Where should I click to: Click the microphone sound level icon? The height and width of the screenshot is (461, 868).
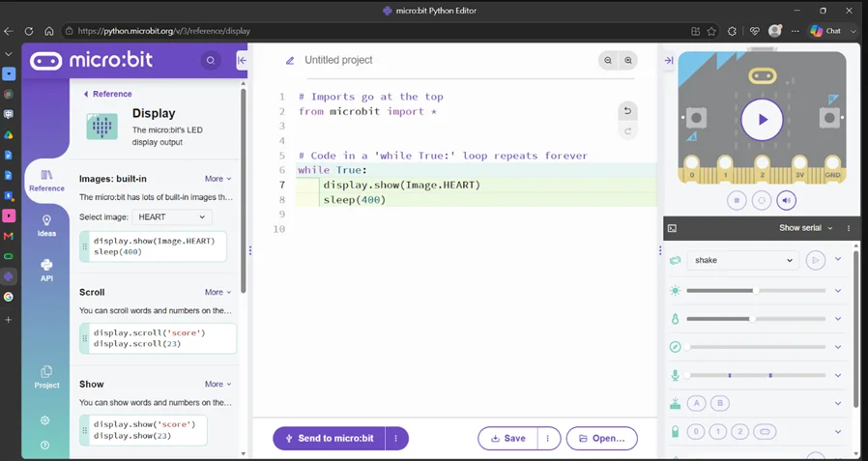coord(675,375)
